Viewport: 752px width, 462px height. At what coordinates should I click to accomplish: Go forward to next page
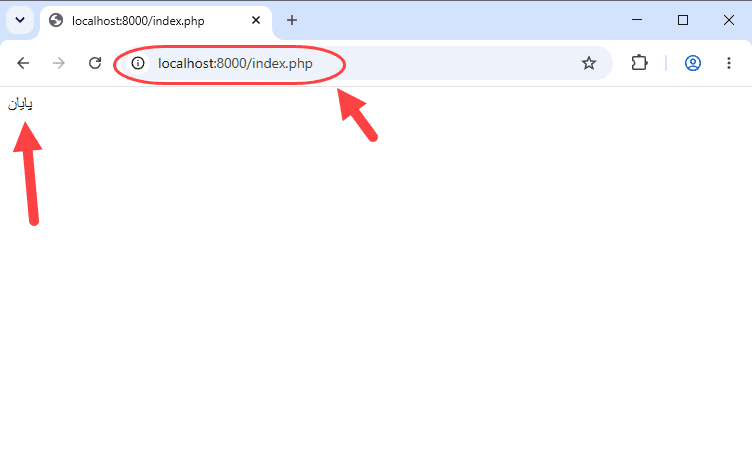59,63
